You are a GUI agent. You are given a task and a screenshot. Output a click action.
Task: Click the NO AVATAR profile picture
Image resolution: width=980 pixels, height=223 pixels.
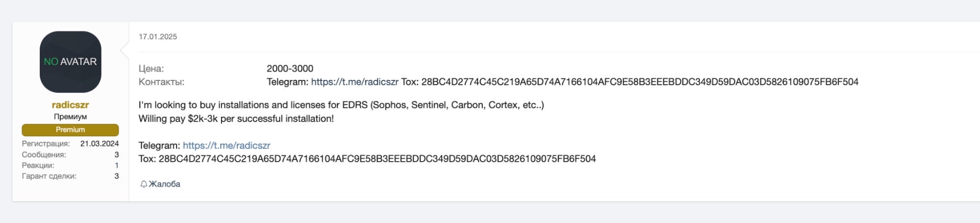click(x=70, y=62)
